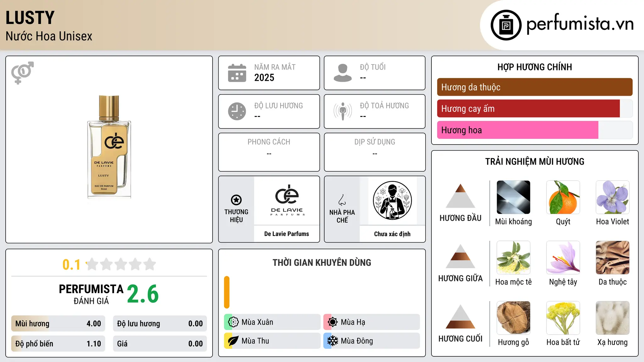Select the Hương gỗ wood note image

click(x=514, y=318)
